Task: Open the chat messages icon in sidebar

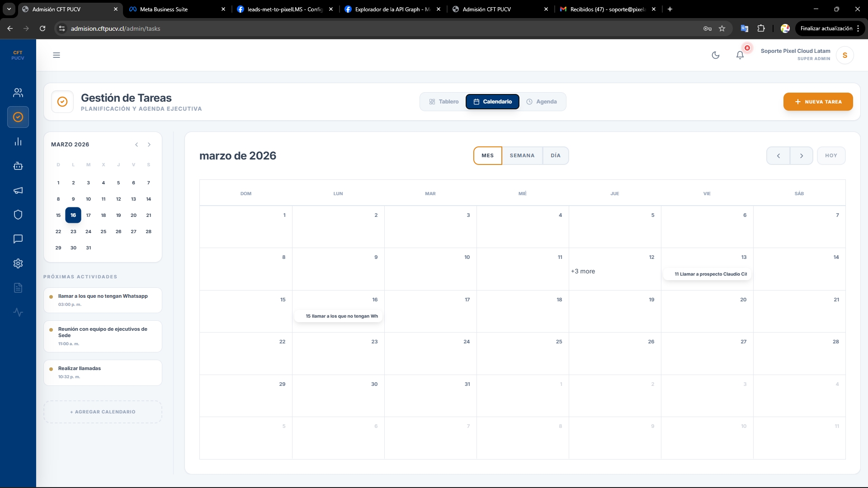Action: 18,239
